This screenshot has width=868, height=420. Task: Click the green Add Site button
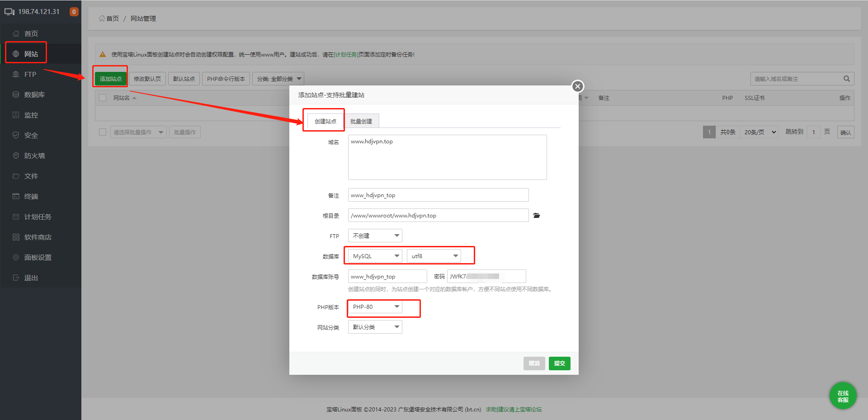click(x=111, y=79)
